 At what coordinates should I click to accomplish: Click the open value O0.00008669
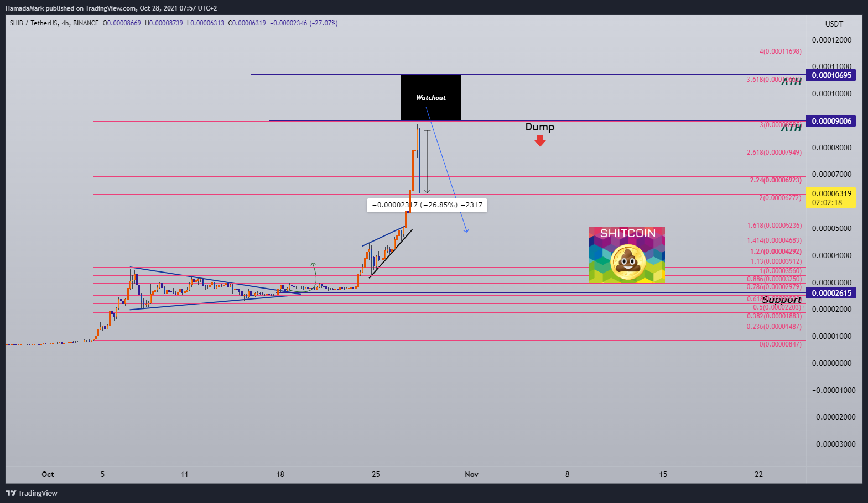pyautogui.click(x=122, y=23)
